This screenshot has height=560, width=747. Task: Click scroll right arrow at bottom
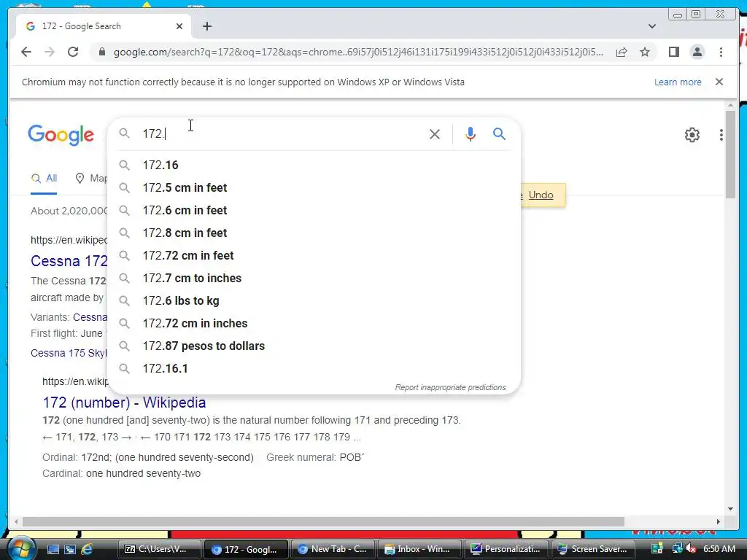coord(719,522)
